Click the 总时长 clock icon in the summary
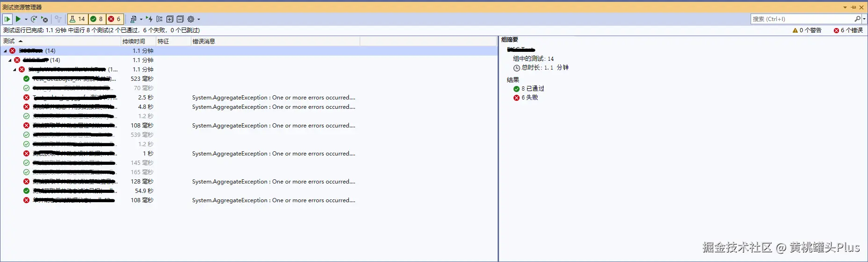Image resolution: width=868 pixels, height=262 pixels. pos(516,68)
